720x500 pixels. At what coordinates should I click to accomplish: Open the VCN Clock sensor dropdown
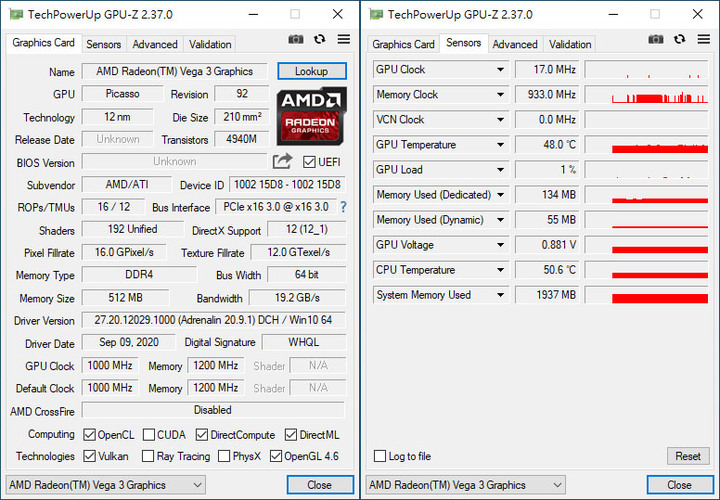pyautogui.click(x=501, y=120)
